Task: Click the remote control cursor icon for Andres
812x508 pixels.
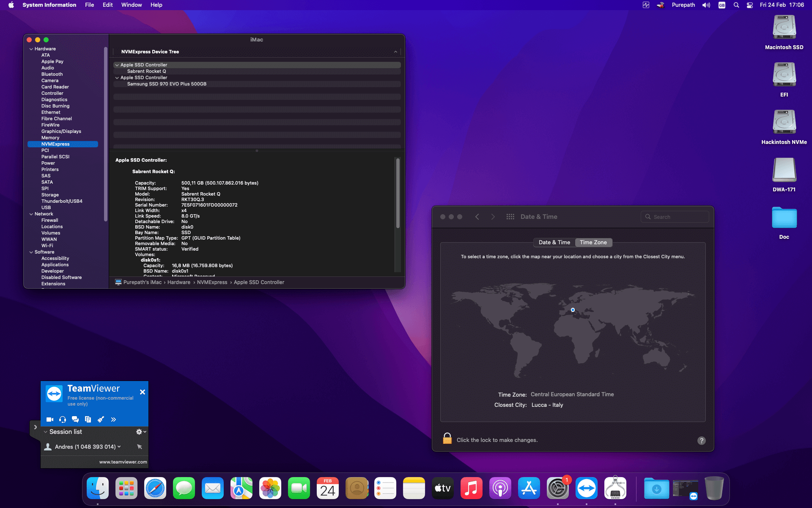Action: [x=140, y=447]
